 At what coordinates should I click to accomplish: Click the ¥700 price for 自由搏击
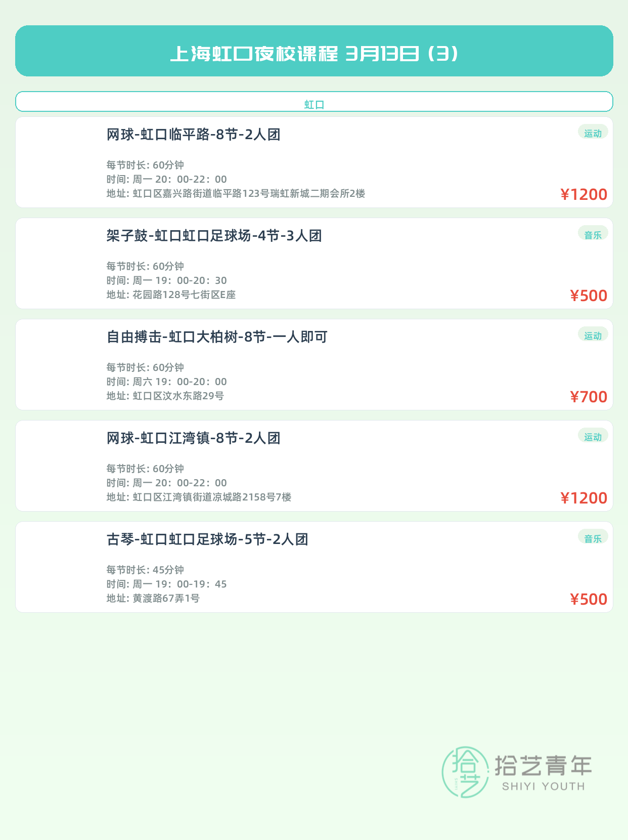click(589, 397)
